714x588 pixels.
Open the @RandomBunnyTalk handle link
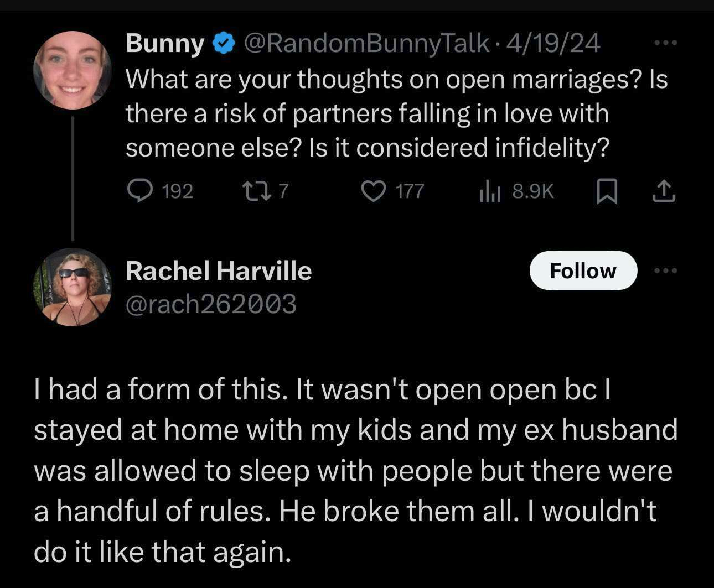point(366,43)
